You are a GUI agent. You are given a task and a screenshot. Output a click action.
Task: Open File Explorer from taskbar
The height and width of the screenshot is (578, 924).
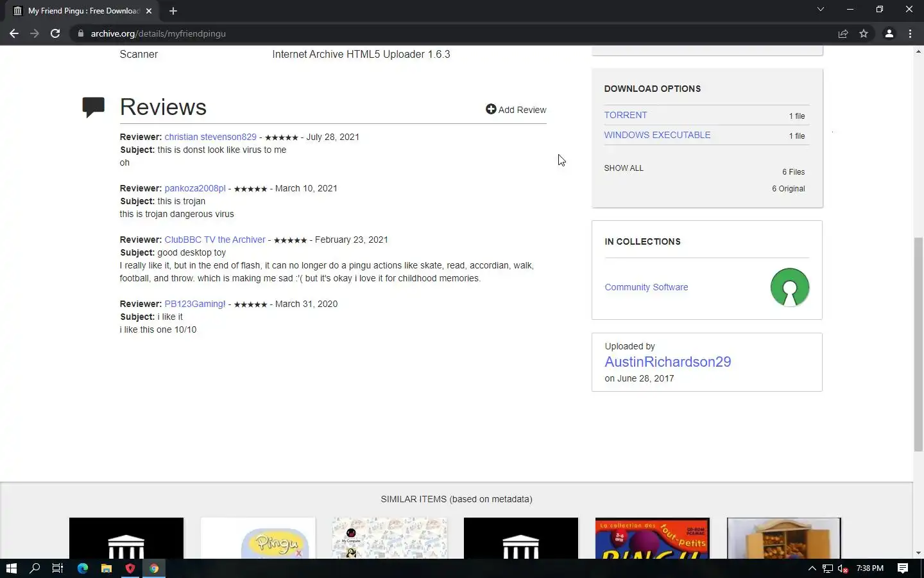coord(107,568)
